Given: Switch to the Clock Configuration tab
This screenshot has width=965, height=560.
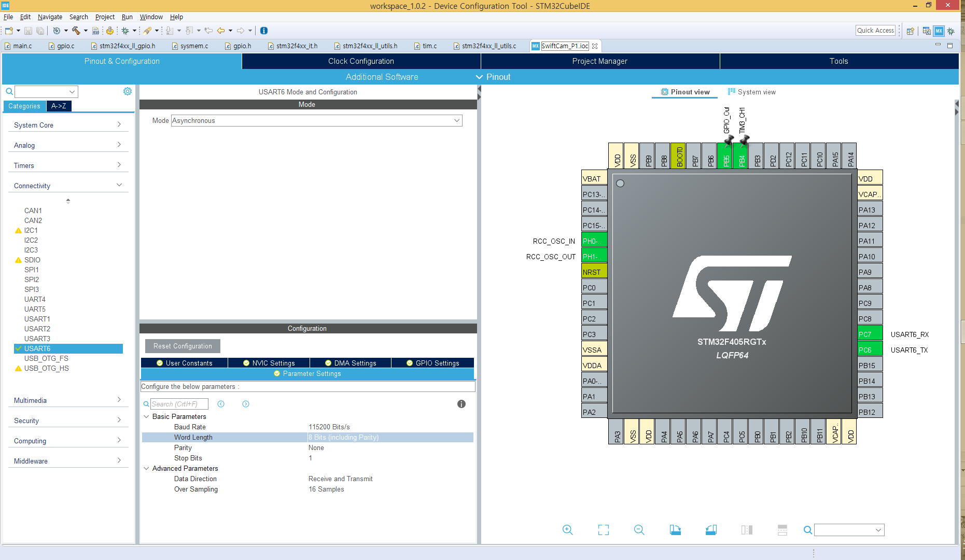Looking at the screenshot, I should click(x=361, y=61).
